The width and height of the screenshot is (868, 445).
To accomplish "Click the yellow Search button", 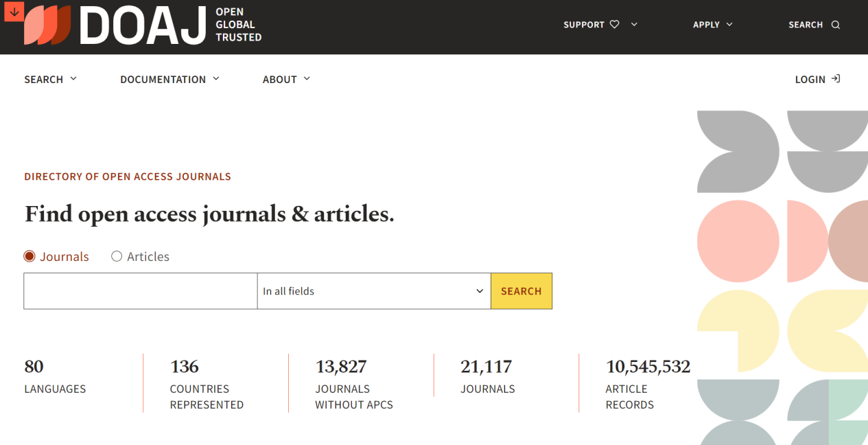I will [x=521, y=291].
